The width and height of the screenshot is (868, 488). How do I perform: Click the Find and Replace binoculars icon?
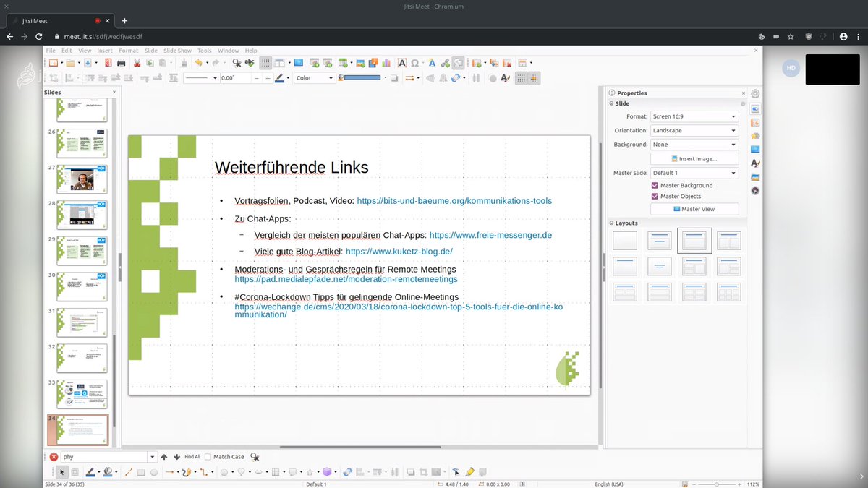(237, 63)
